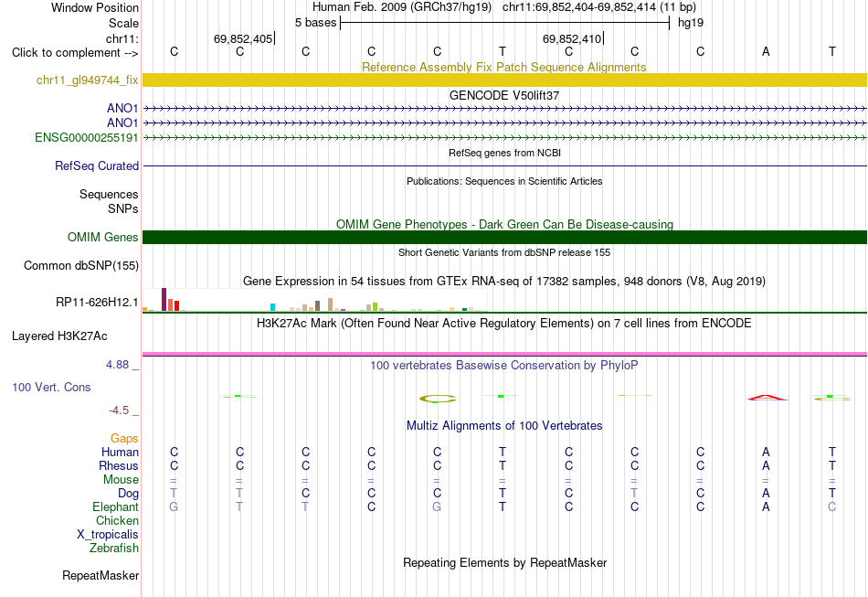This screenshot has width=868, height=597.
Task: Click the Common dbSNP(155) label
Action: pyautogui.click(x=81, y=266)
